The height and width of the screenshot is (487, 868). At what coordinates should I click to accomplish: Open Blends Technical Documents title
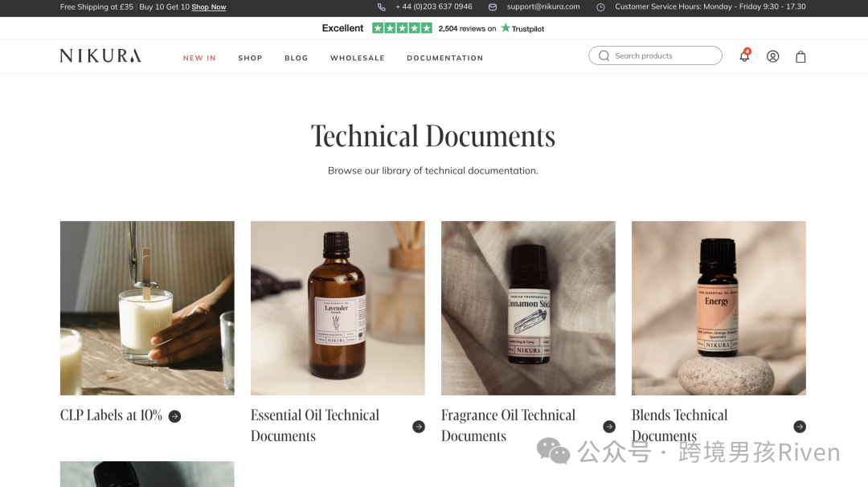click(680, 426)
